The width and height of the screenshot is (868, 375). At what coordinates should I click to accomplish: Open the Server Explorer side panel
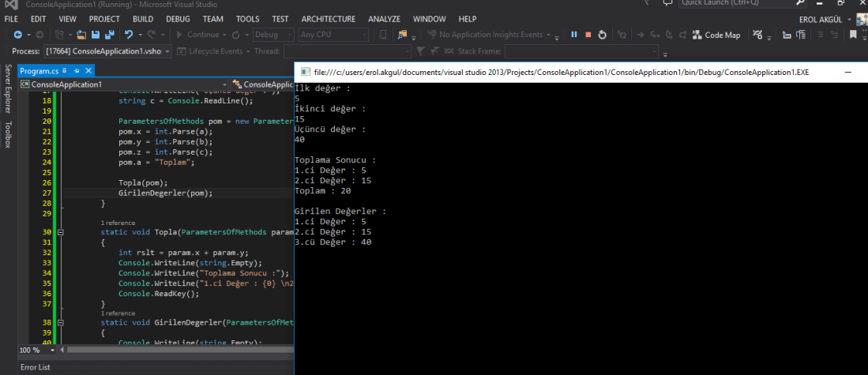click(8, 89)
